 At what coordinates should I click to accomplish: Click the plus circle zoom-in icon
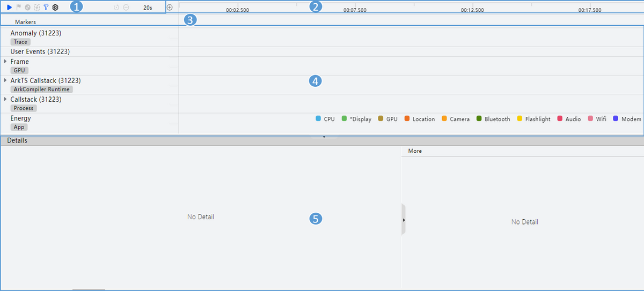click(170, 8)
